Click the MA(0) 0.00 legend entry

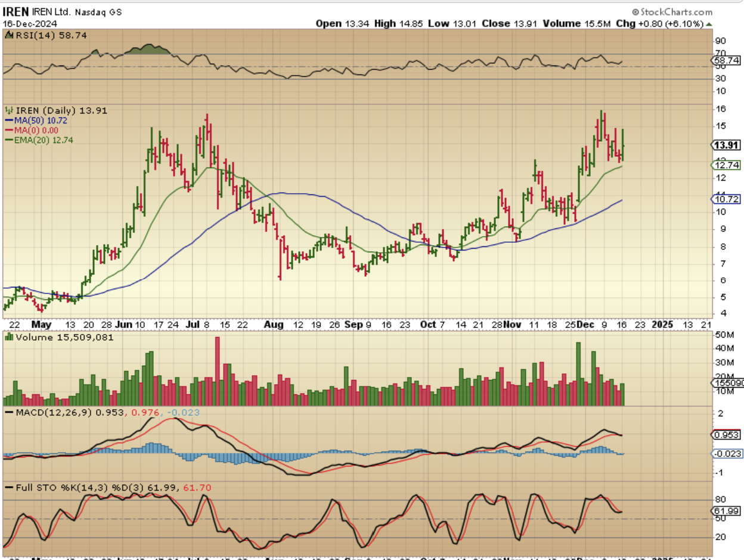click(x=31, y=131)
